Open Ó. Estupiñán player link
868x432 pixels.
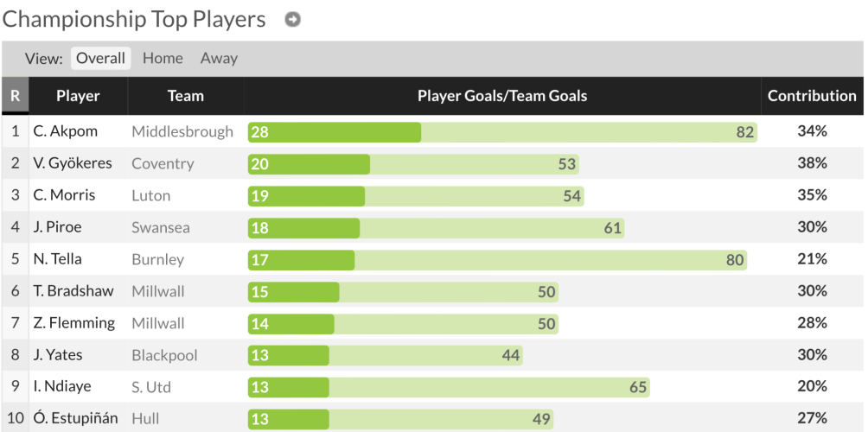[x=75, y=419]
